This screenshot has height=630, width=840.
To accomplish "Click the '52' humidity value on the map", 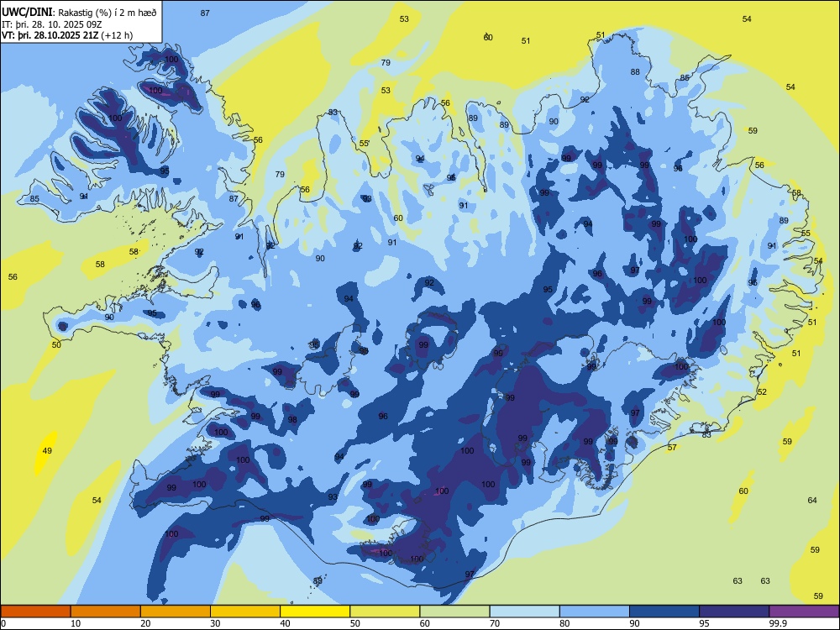I will point(762,391).
